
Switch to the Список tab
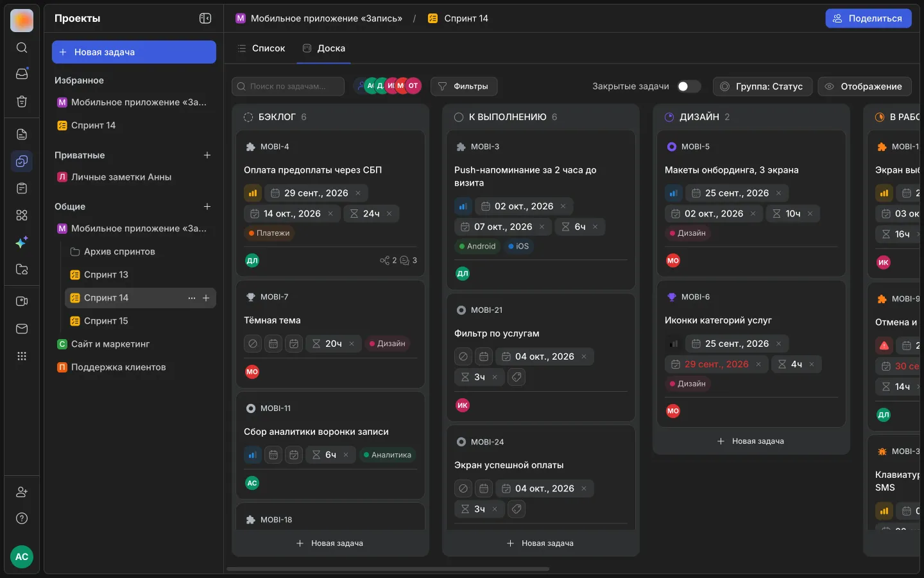tap(261, 48)
